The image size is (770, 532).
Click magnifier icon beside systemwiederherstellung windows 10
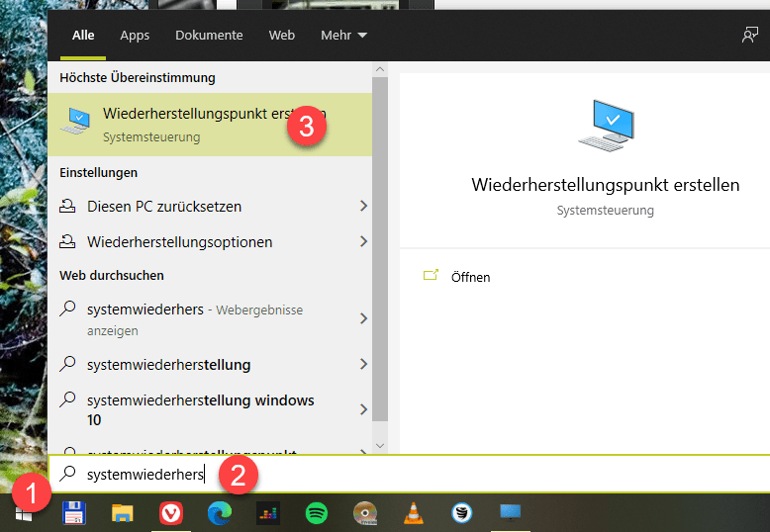pyautogui.click(x=67, y=399)
